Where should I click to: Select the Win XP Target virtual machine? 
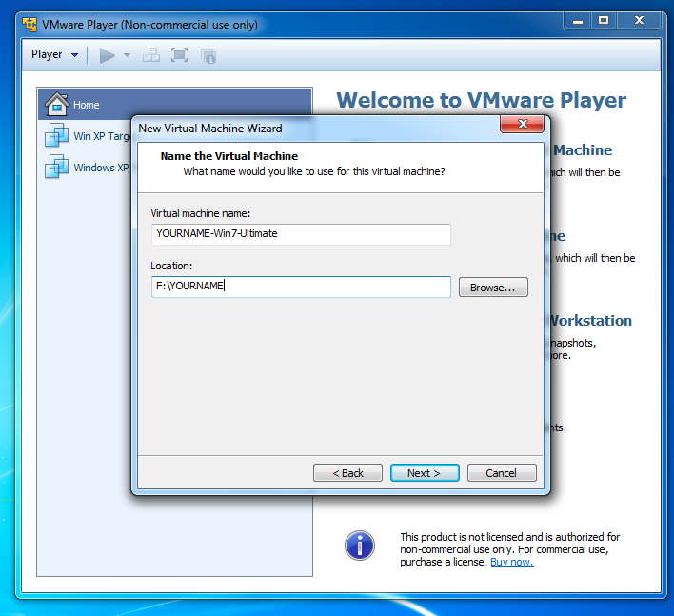[88, 136]
